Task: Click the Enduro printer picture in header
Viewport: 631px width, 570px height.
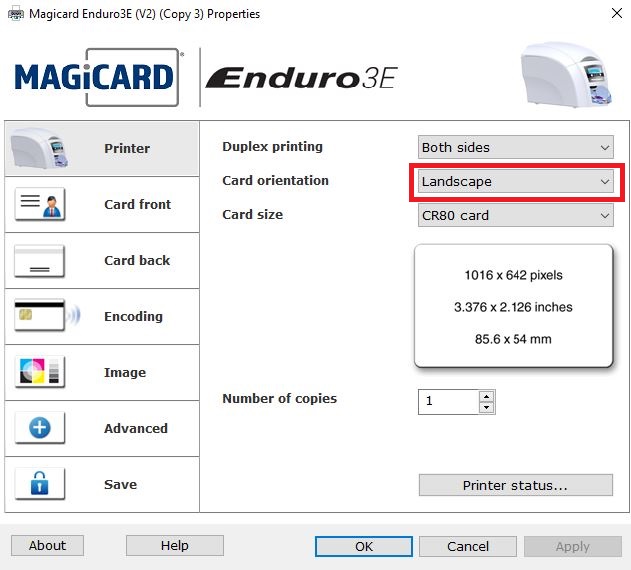Action: [566, 75]
